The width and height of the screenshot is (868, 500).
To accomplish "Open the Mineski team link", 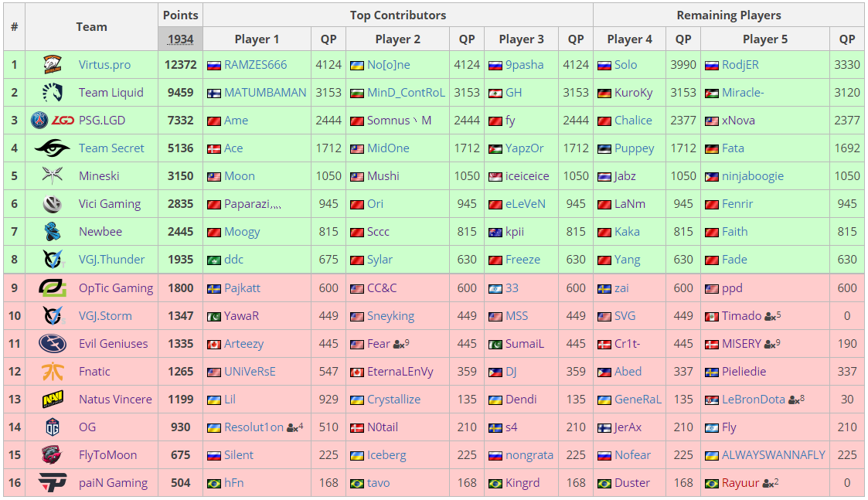I will pos(99,176).
